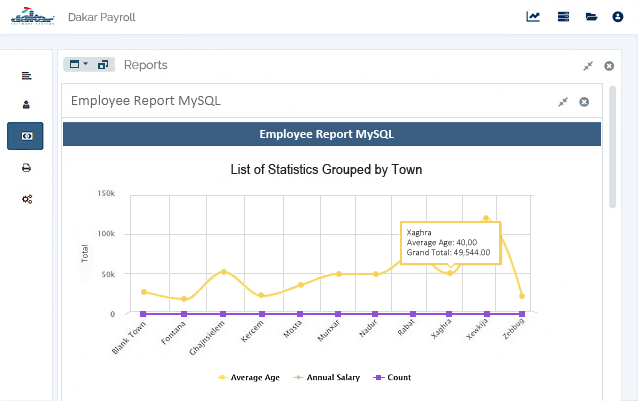Toggle the Count legend series
The width and height of the screenshot is (638, 401).
tap(392, 377)
